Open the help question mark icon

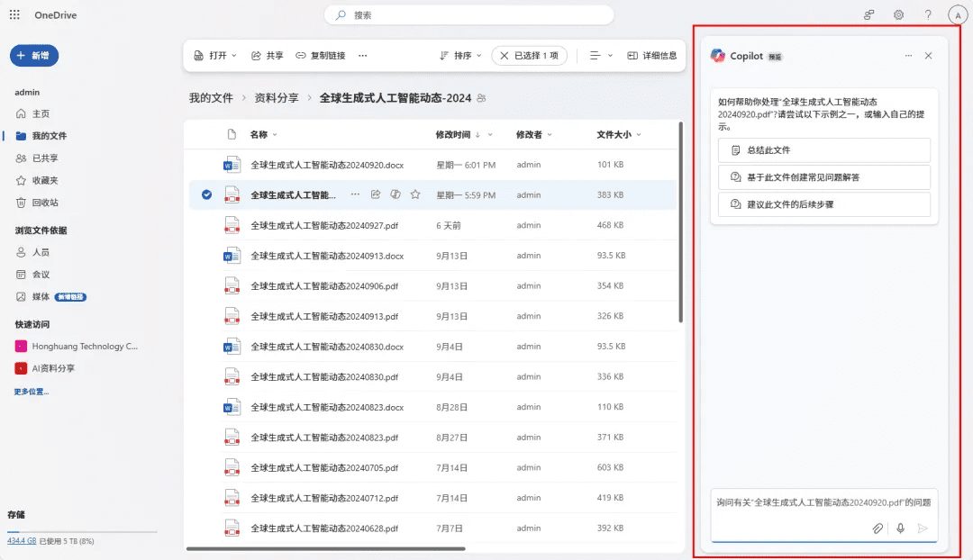[x=928, y=15]
